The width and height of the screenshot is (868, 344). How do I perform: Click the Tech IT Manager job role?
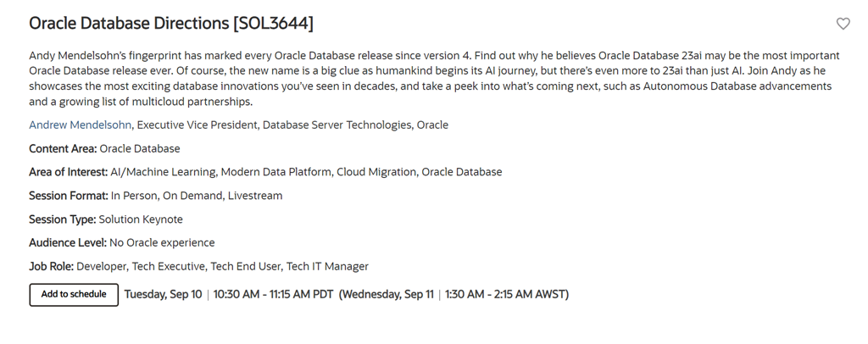tap(327, 266)
